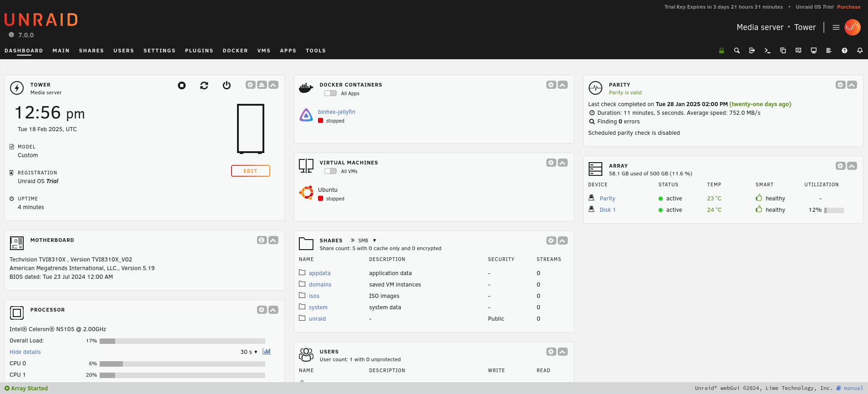Click the Motherboard info icon

tap(262, 240)
